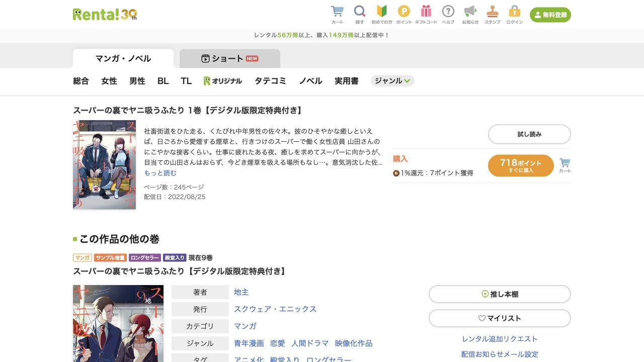The width and height of the screenshot is (644, 362).
Task: Click the orange サンプル増量 badge
Action: 110,258
